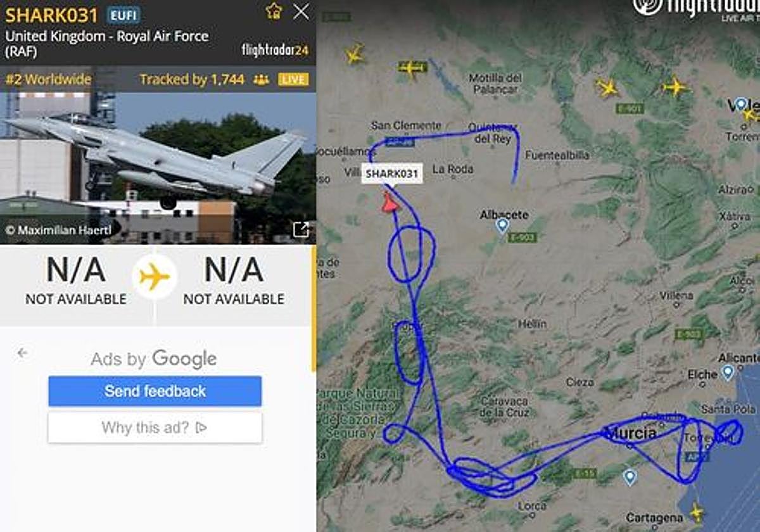Open the aircraft photo in external link
This screenshot has width=760, height=532.
301,230
